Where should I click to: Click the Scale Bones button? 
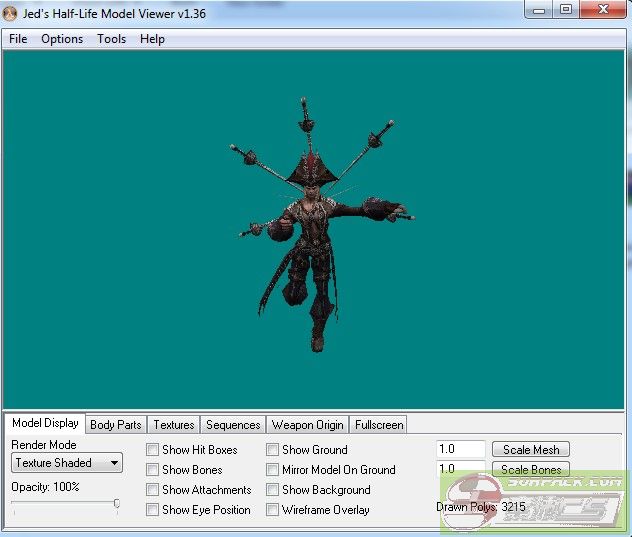[531, 469]
